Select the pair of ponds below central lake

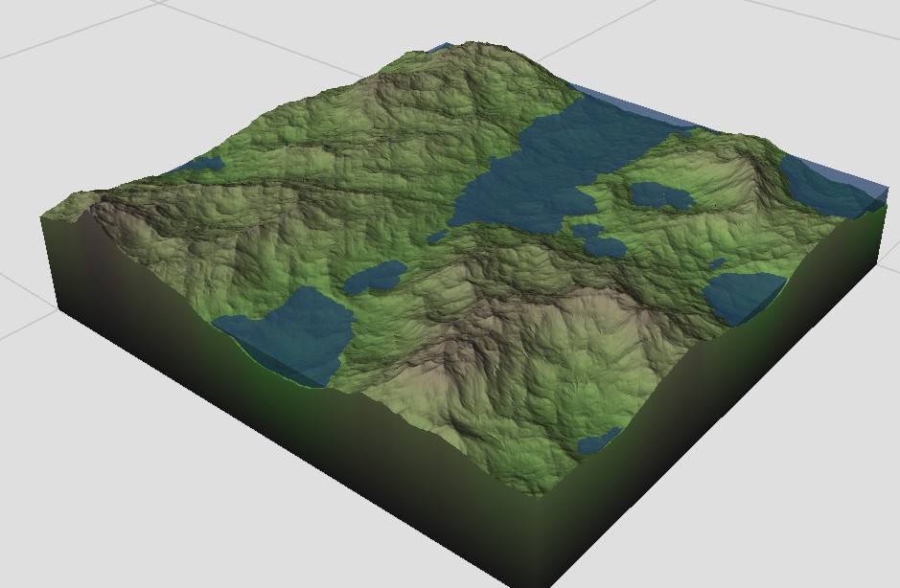point(599,241)
